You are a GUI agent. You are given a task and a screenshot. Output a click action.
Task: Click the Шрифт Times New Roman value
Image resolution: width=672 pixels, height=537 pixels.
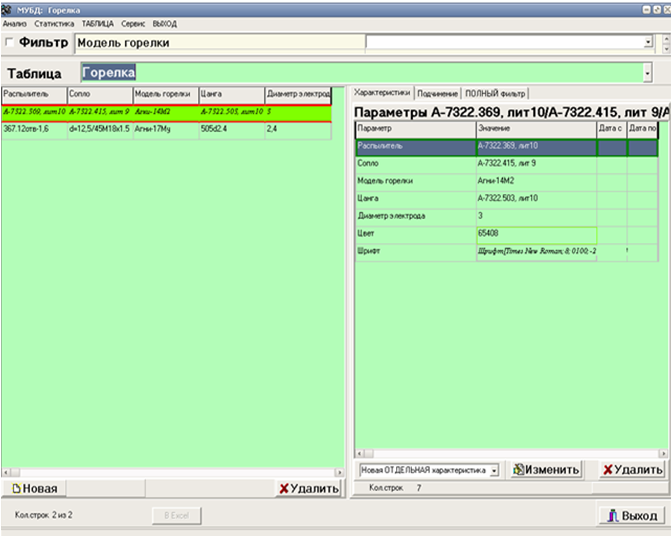pos(536,252)
